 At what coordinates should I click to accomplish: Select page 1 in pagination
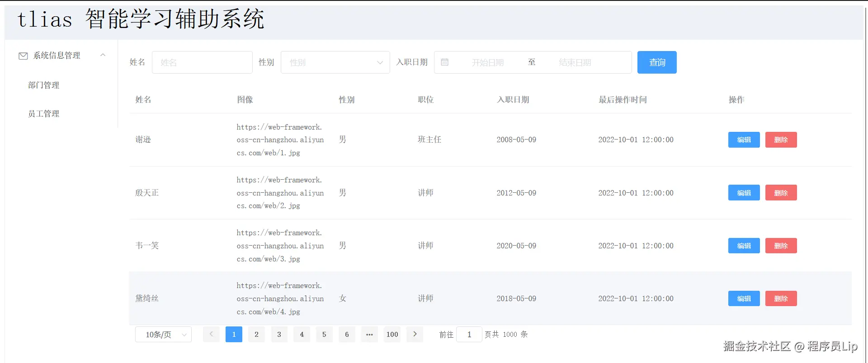point(234,334)
